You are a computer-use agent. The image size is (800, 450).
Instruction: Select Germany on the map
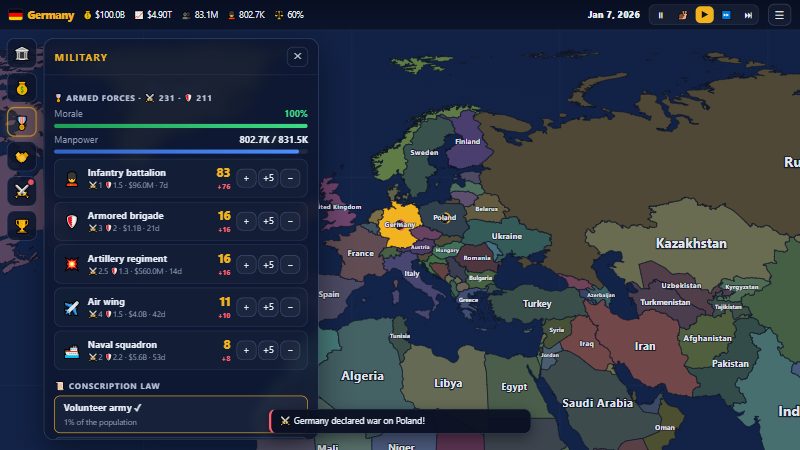point(400,225)
